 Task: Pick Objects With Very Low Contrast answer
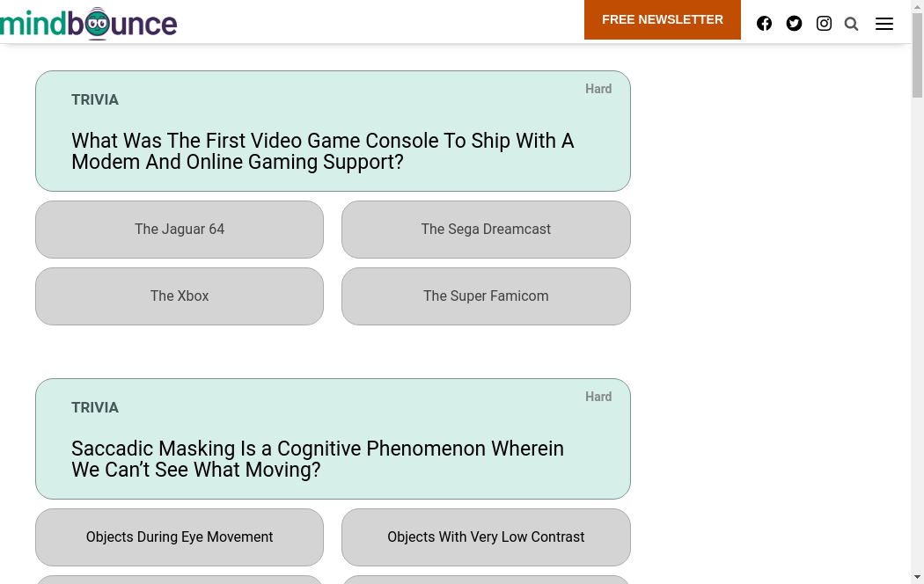(486, 537)
